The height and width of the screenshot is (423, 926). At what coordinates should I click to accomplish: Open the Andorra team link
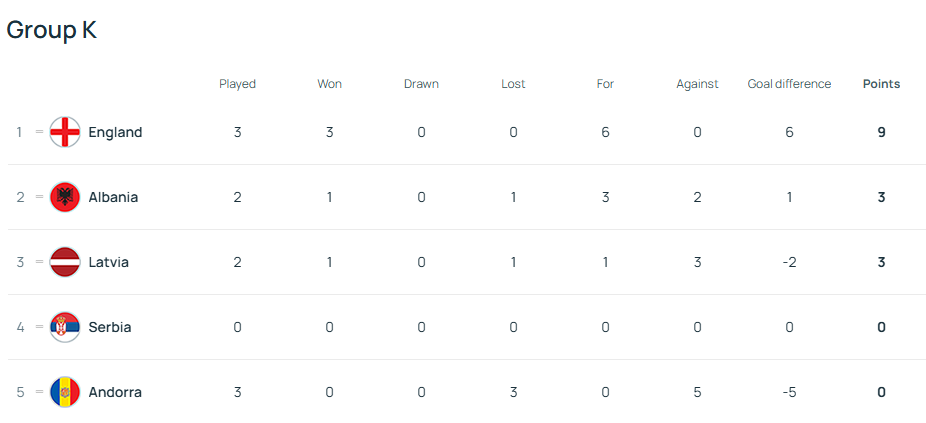pyautogui.click(x=115, y=392)
